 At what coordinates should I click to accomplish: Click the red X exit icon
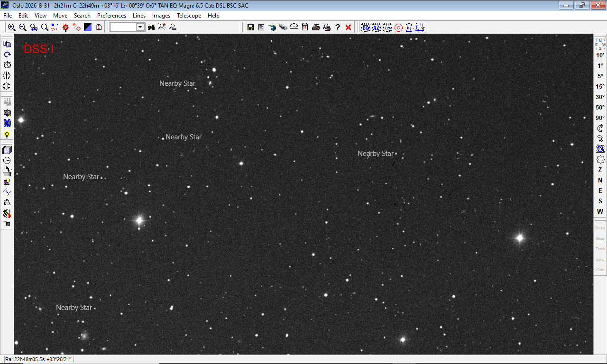[x=349, y=27]
